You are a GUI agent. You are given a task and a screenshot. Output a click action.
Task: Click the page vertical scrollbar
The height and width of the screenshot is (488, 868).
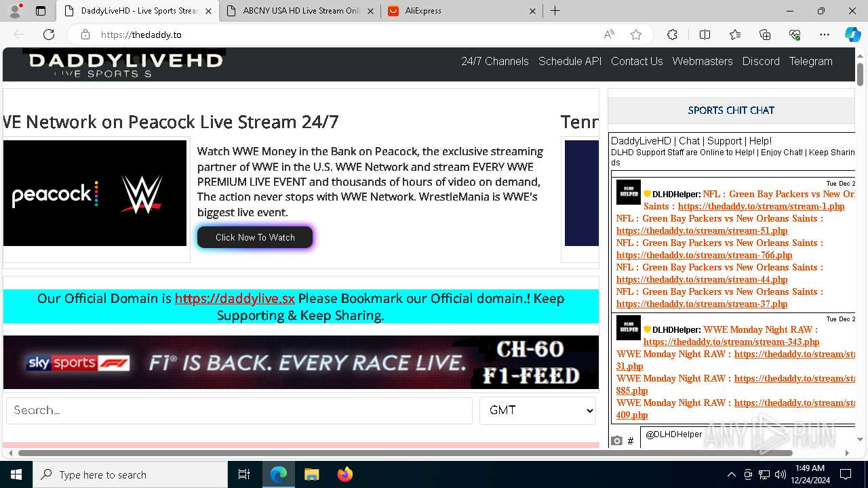[x=861, y=74]
